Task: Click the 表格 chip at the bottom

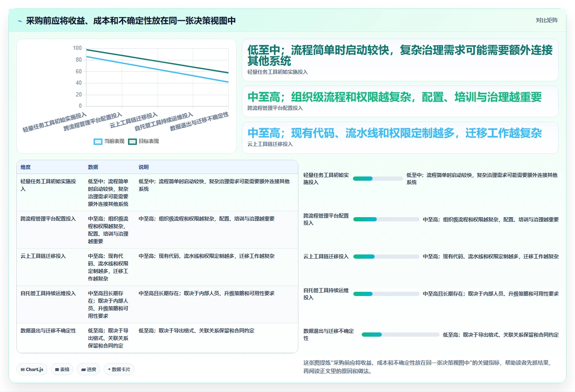Action: point(62,369)
